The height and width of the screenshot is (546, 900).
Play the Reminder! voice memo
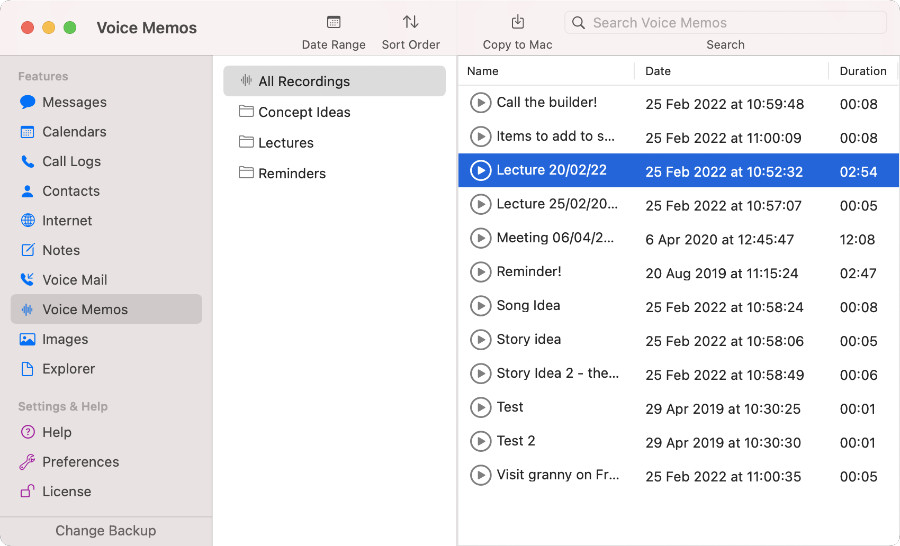pos(480,272)
